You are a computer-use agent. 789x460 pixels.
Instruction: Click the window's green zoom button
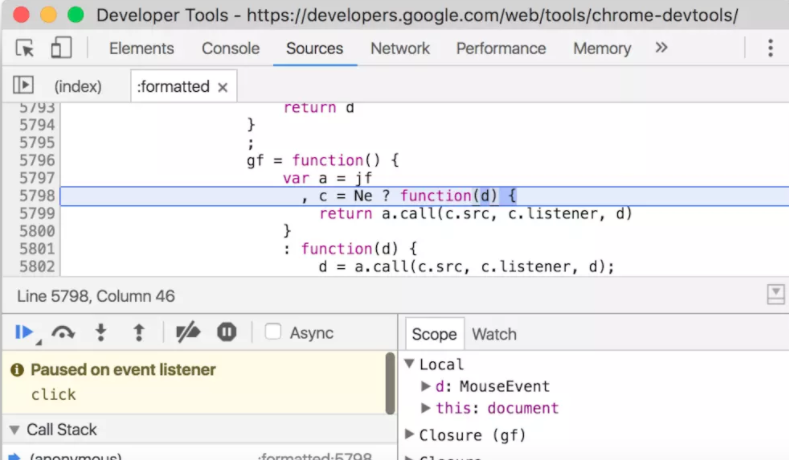pos(75,15)
